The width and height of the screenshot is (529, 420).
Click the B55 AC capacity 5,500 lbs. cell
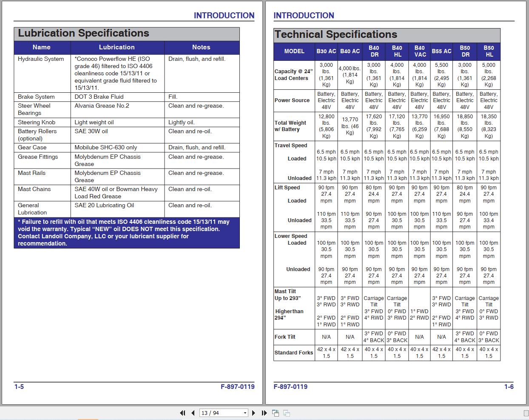pyautogui.click(x=441, y=75)
